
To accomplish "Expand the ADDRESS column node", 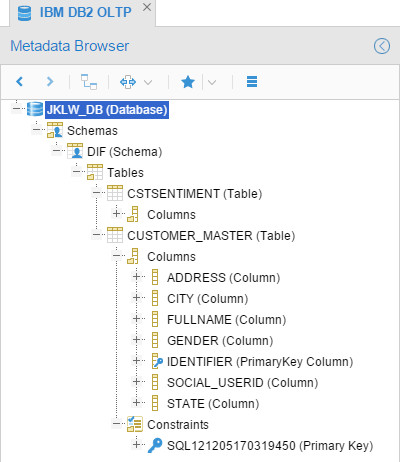I will 136,277.
